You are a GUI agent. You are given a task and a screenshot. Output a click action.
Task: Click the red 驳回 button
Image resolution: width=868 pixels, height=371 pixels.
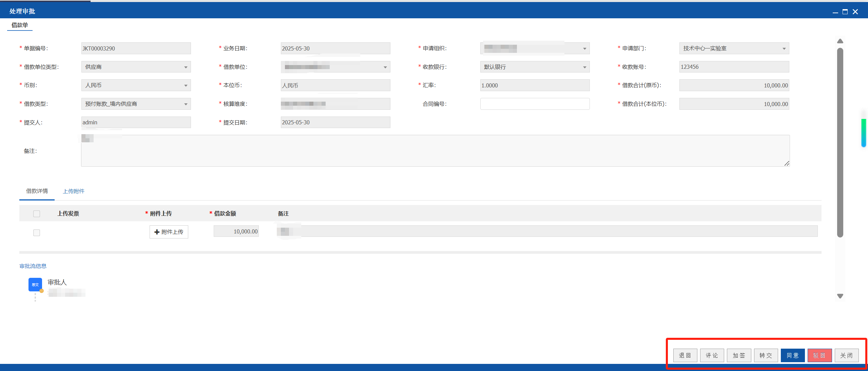(819, 355)
